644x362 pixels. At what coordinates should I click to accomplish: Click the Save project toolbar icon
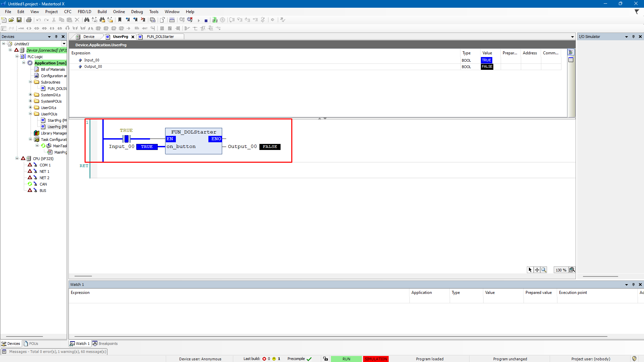[x=19, y=20]
